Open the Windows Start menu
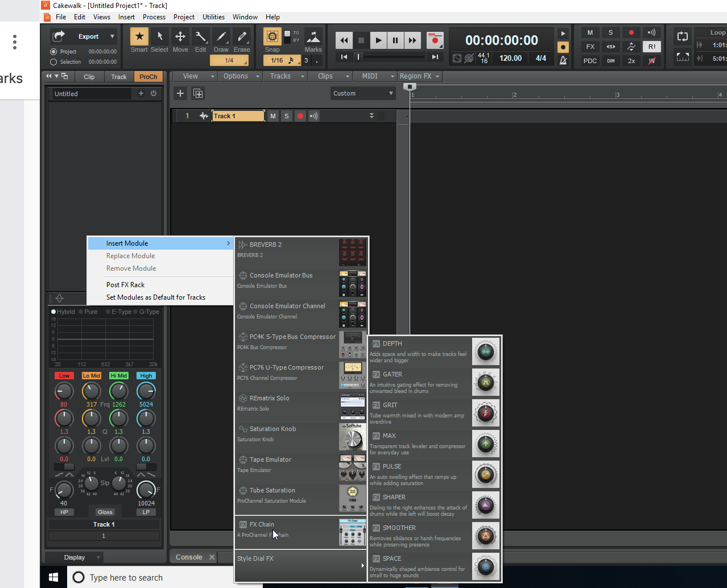Image resolution: width=727 pixels, height=588 pixels. (53, 577)
